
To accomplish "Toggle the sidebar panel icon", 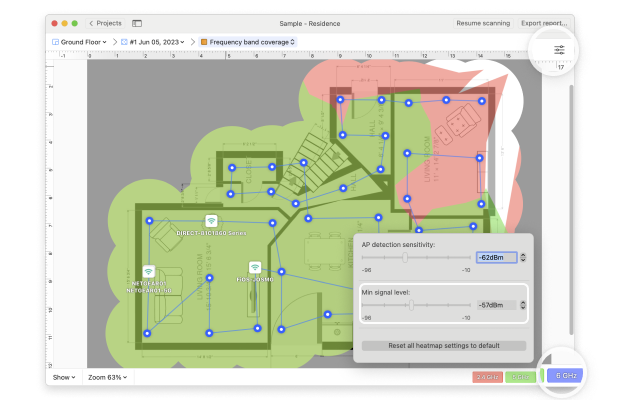I will (x=137, y=23).
